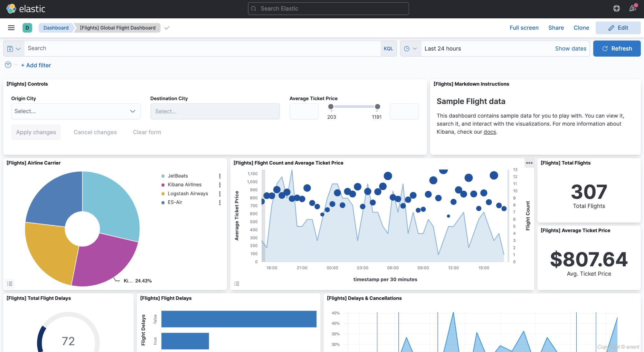The width and height of the screenshot is (644, 352).
Task: Open the help menu lifebuoy icon
Action: (x=616, y=9)
